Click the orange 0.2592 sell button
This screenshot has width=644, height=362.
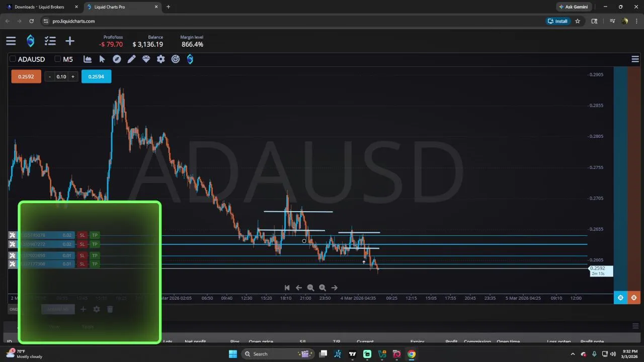coord(26,76)
